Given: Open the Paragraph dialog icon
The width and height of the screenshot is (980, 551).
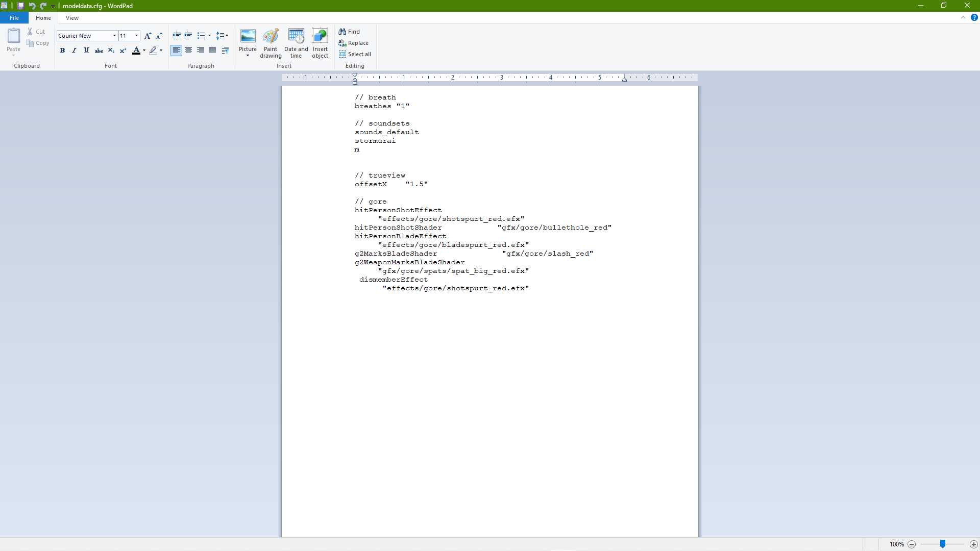Looking at the screenshot, I should click(225, 51).
